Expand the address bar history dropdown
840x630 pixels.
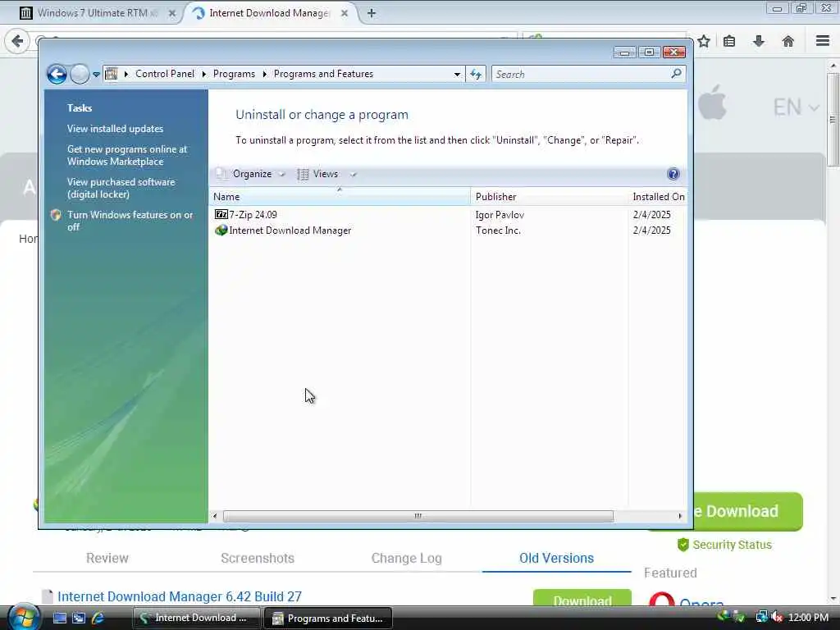tap(457, 75)
